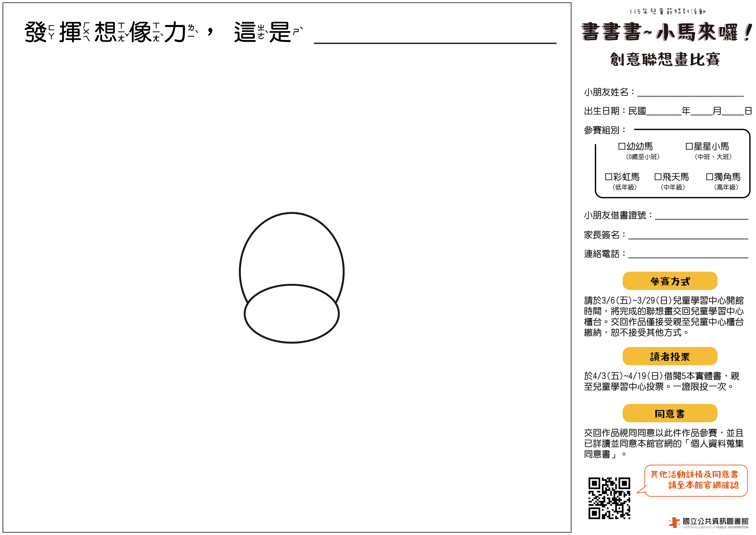Image resolution: width=756 pixels, height=535 pixels.
Task: Select the 獨角馬 checkbox
Action: (710, 177)
